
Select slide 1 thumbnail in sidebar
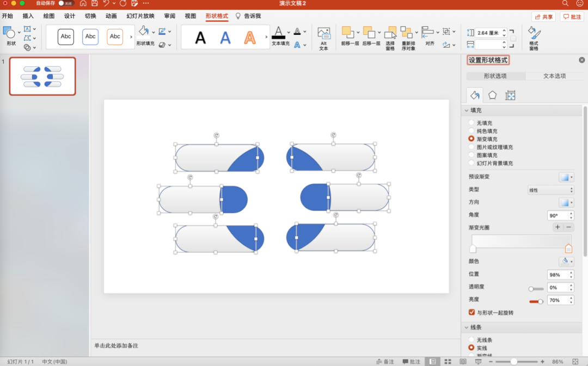pos(42,76)
